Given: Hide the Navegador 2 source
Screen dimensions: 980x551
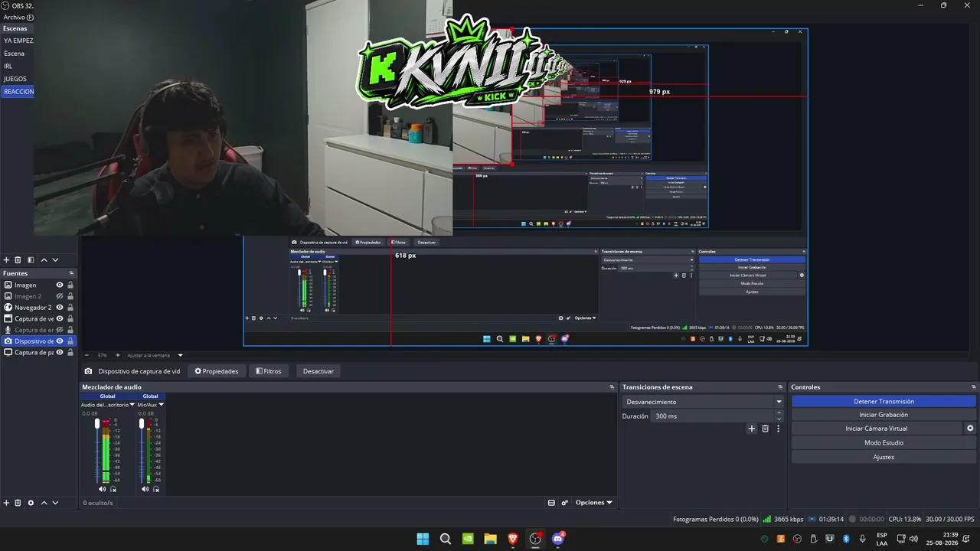Looking at the screenshot, I should tap(60, 308).
